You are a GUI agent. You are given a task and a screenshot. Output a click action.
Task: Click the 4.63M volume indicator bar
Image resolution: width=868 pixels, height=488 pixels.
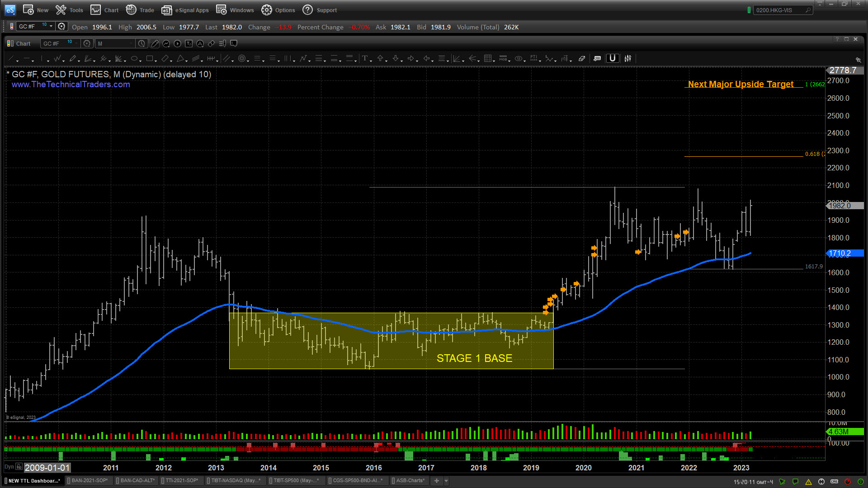tap(844, 432)
